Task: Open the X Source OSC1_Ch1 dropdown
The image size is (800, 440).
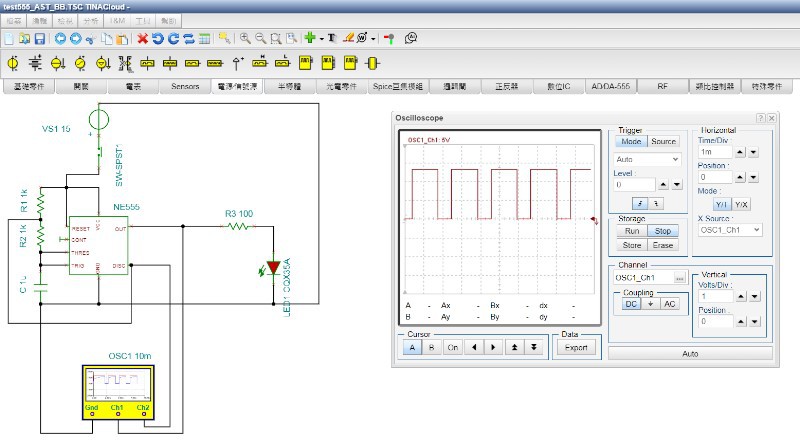Action: pos(729,230)
